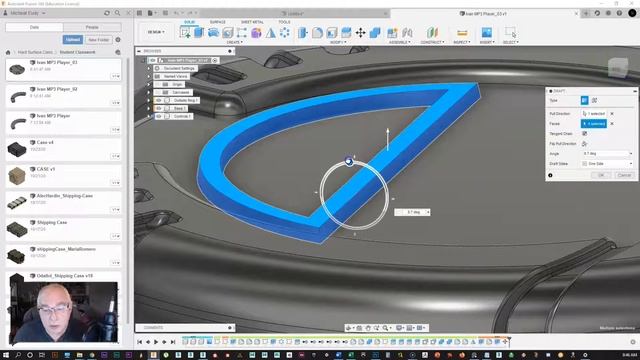
Task: Select the Pattern tool icon
Action: (x=285, y=33)
